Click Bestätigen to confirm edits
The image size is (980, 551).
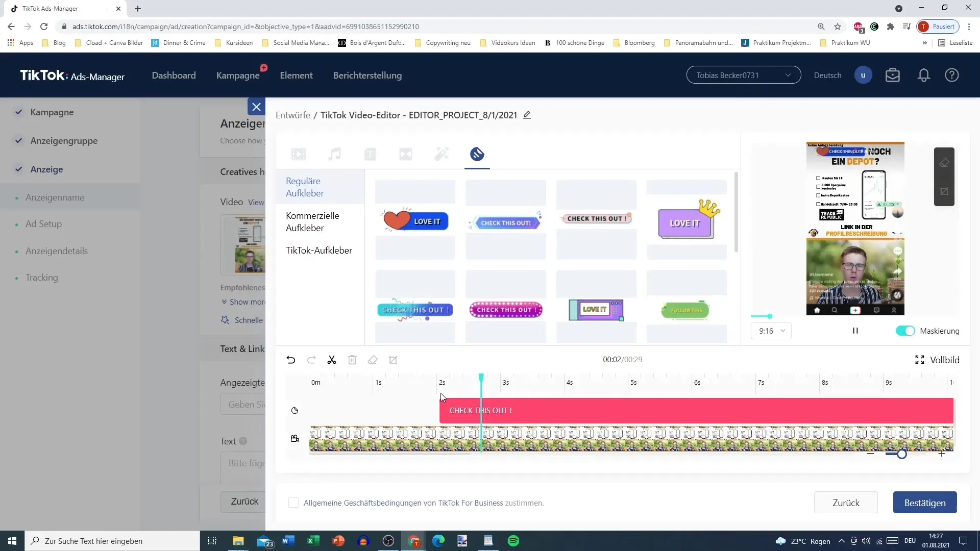925,503
